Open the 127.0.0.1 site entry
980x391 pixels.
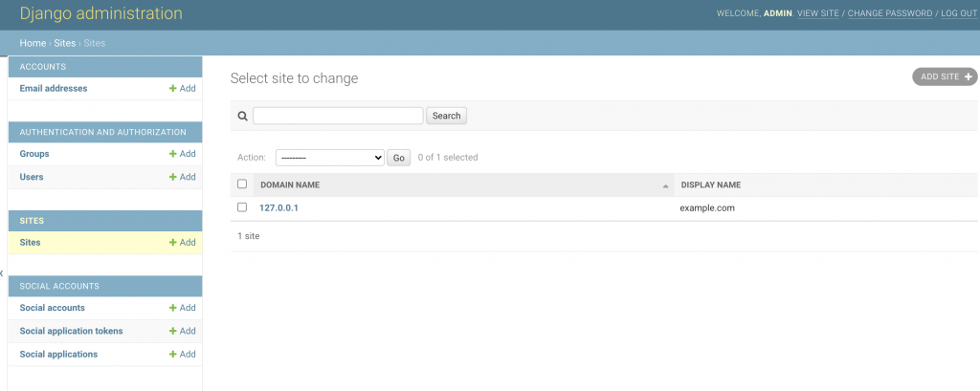tap(278, 208)
